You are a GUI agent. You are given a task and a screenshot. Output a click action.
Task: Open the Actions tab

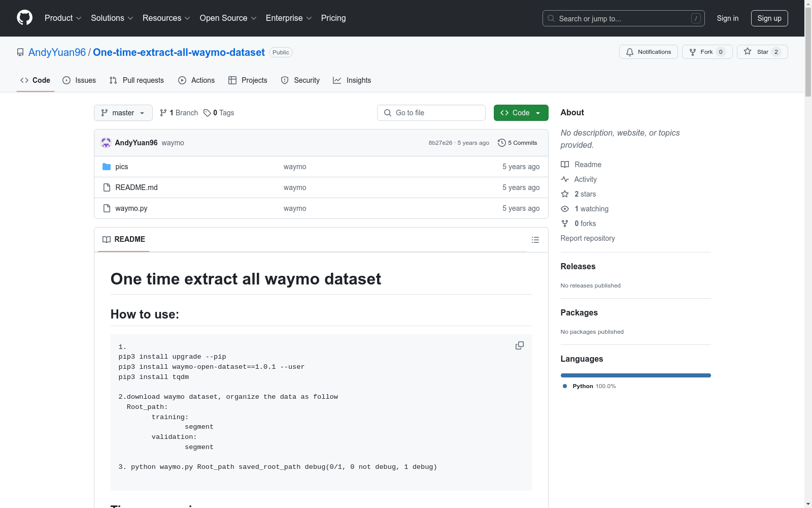coord(196,80)
